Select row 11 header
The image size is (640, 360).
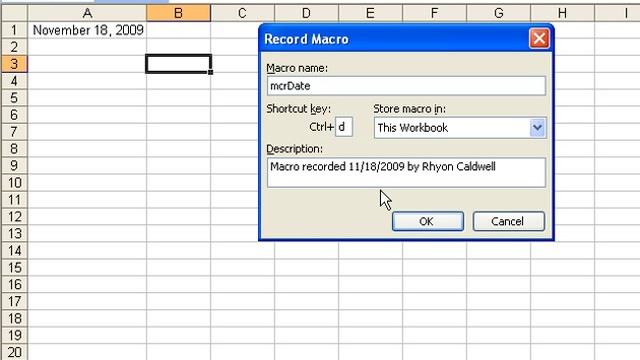click(14, 200)
